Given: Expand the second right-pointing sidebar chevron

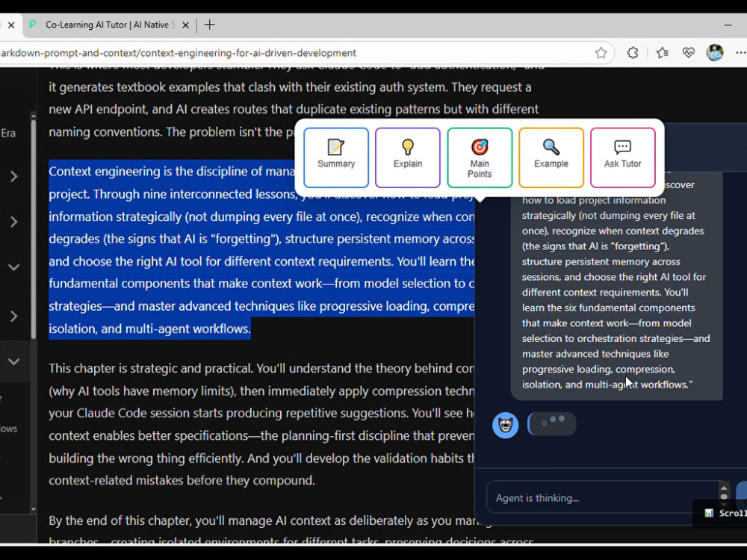Looking at the screenshot, I should pyautogui.click(x=13, y=222).
